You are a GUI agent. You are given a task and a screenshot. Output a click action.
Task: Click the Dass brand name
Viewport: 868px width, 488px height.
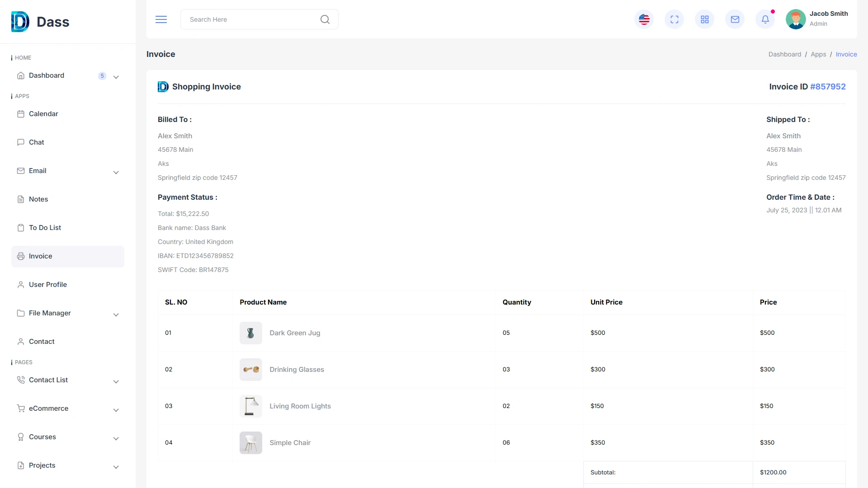pyautogui.click(x=53, y=22)
